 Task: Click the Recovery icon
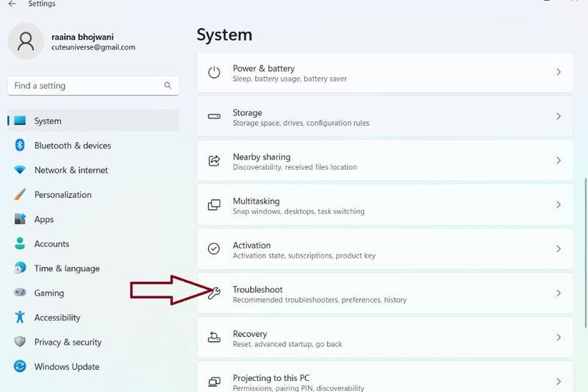click(x=214, y=338)
